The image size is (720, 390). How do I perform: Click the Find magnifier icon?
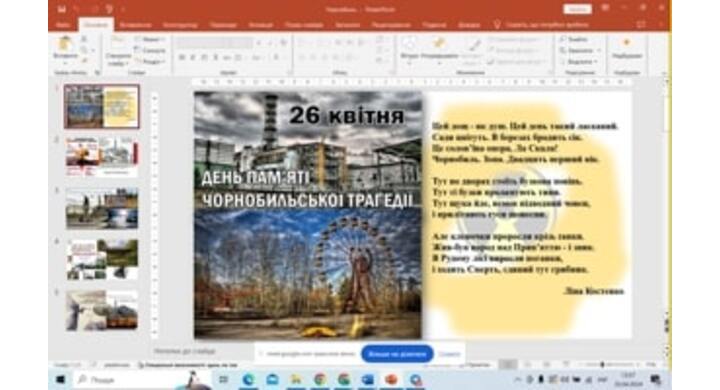[x=563, y=40]
